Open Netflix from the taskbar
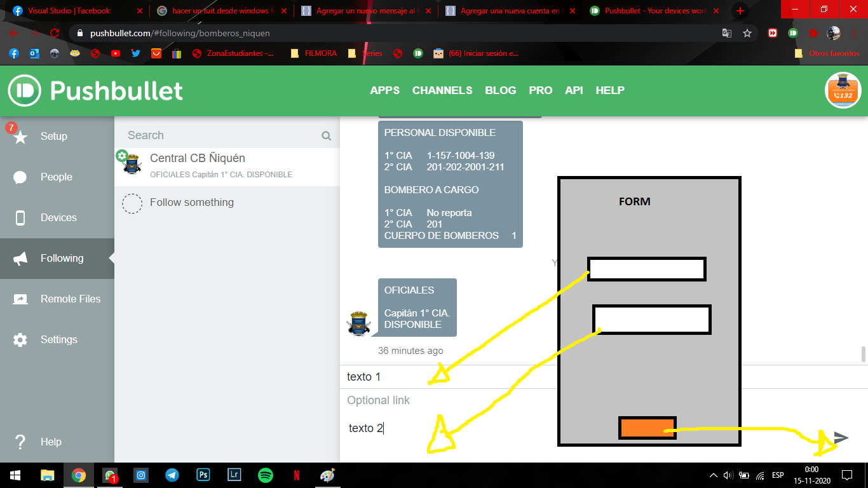868x488 pixels. [297, 475]
